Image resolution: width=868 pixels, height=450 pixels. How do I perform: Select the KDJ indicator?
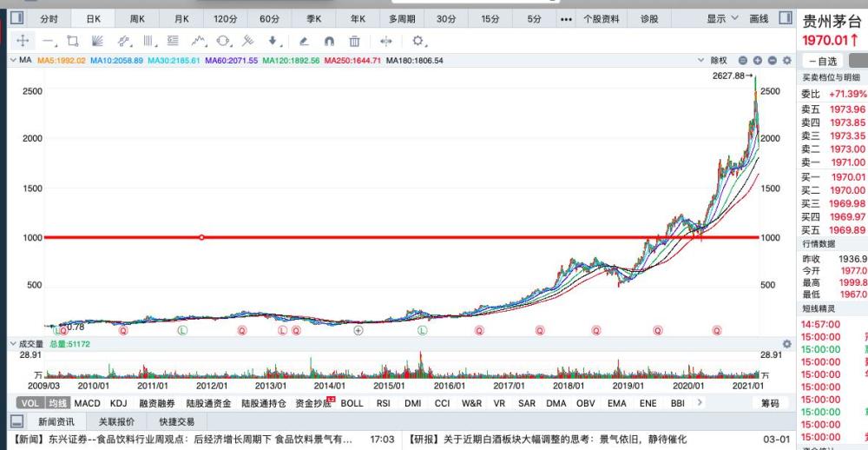pos(118,403)
